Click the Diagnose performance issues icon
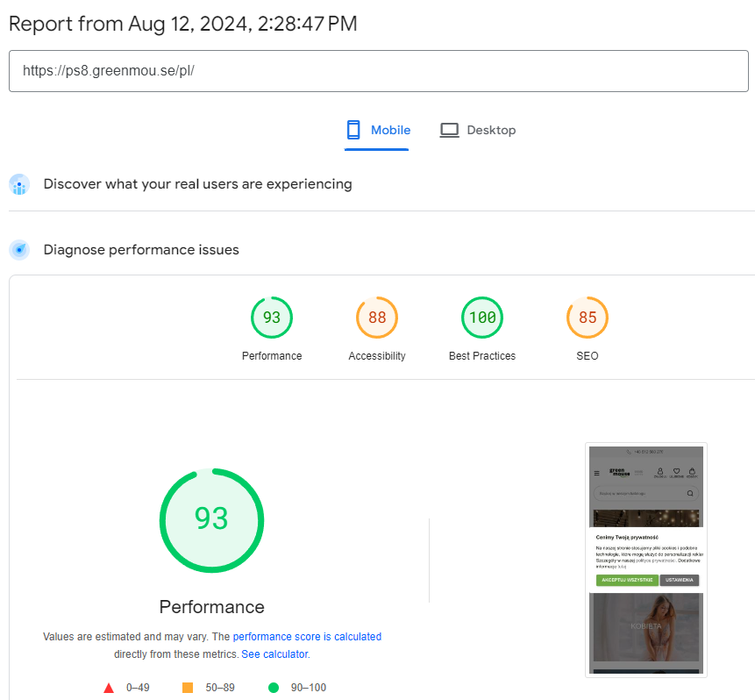 coord(19,250)
